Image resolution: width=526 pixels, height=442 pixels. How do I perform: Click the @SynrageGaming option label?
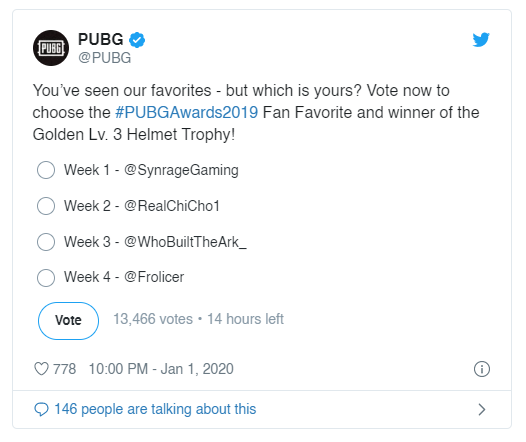click(181, 170)
